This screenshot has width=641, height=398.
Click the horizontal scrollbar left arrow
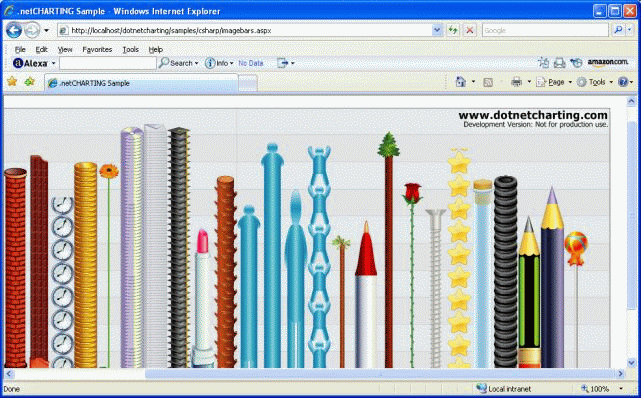click(x=9, y=373)
